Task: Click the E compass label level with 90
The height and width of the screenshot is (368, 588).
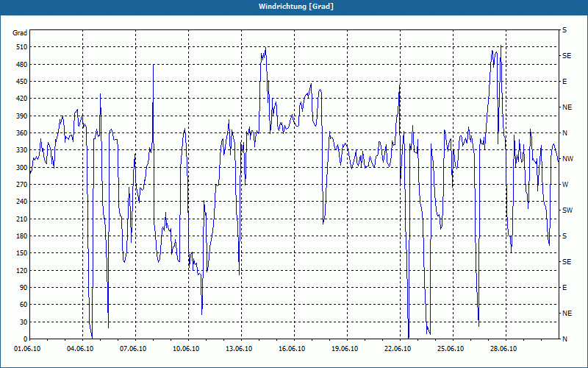Action: (564, 288)
